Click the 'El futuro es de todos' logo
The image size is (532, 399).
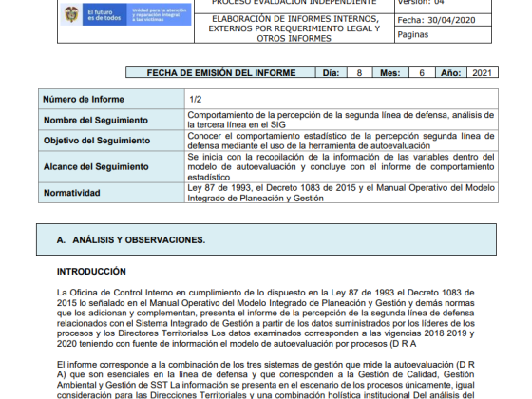pyautogui.click(x=104, y=15)
